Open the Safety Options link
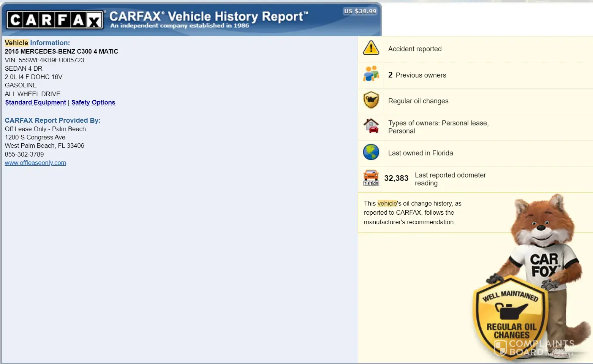593x364 pixels. point(93,103)
